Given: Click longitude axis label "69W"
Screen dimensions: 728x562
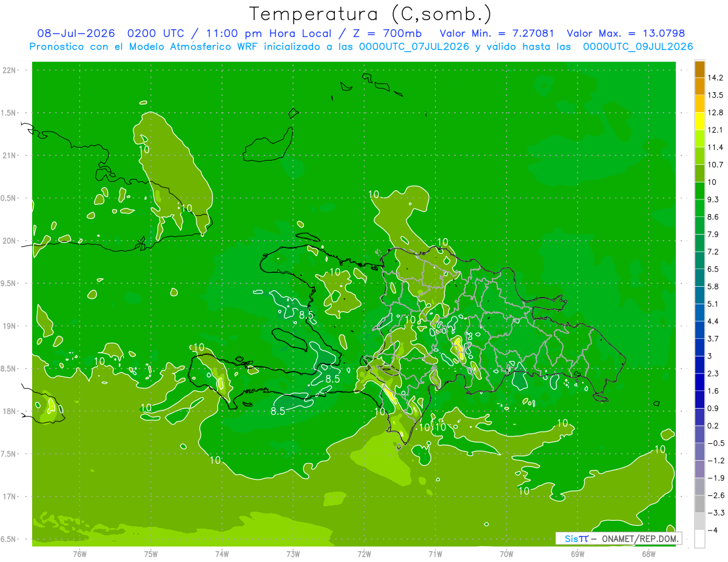Looking at the screenshot, I should 578,554.
